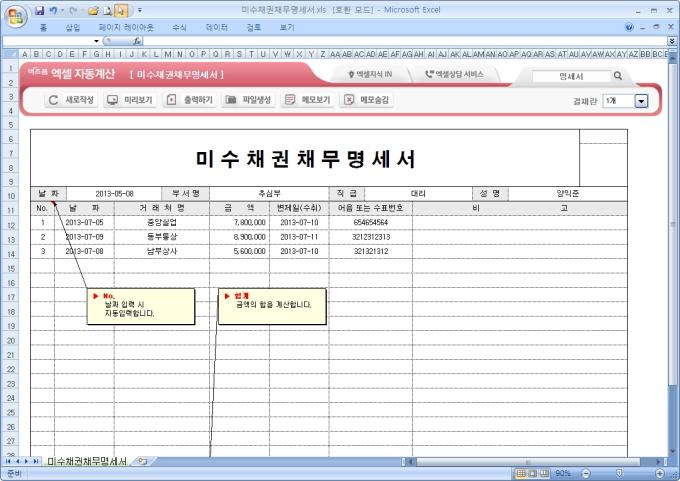
Task: Open the 삽입 ribbon tab
Action: [x=72, y=28]
